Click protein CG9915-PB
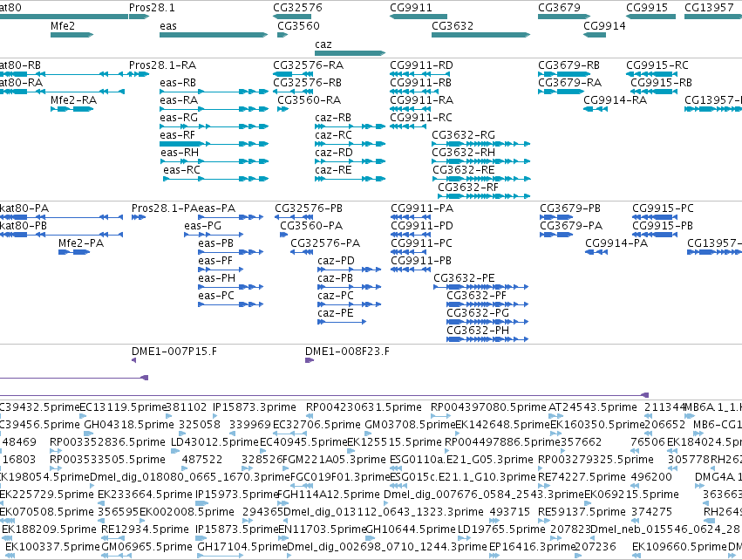The height and width of the screenshot is (560, 742). [x=655, y=235]
